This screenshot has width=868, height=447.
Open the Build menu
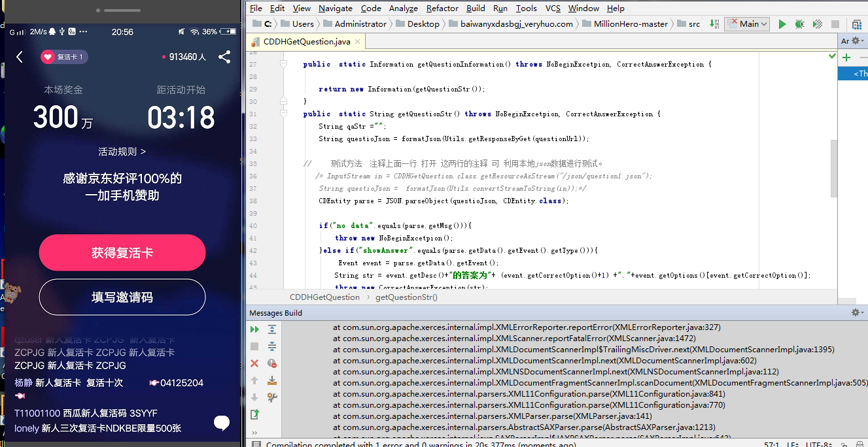476,8
